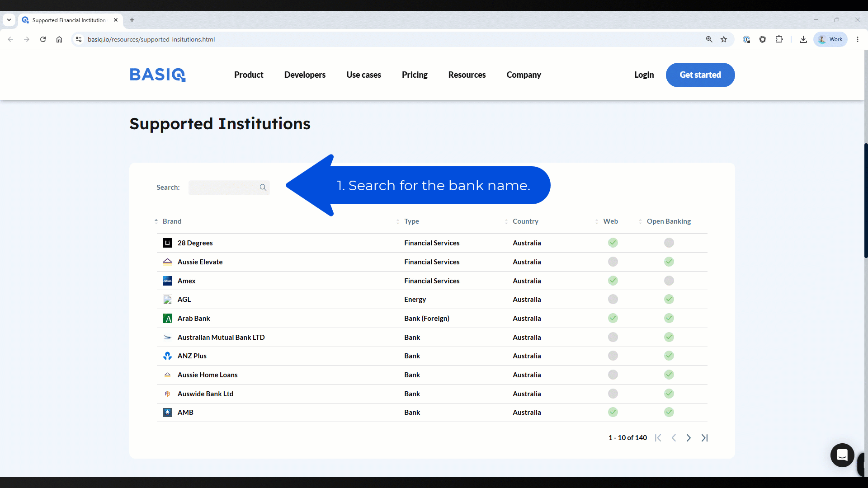This screenshot has width=868, height=488.
Task: Bookmark this page with the star icon
Action: coord(724,39)
